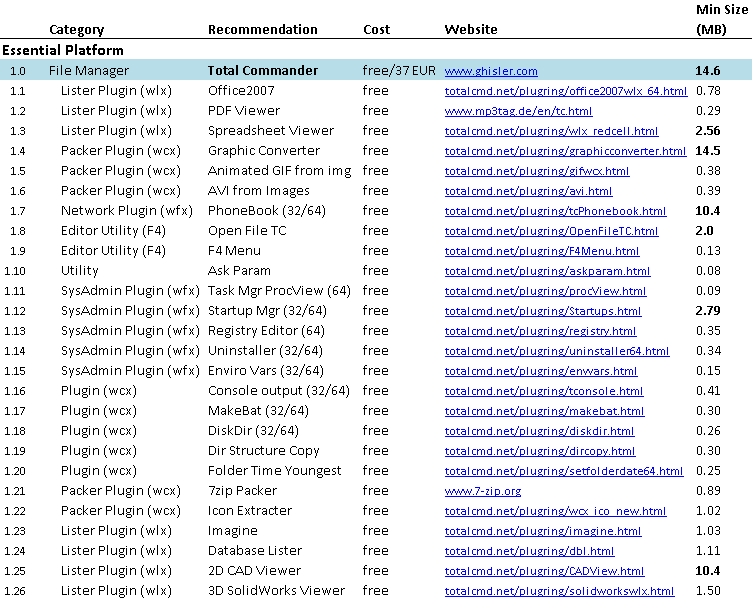Follow the dbl.html link
This screenshot has height=602, width=752.
[x=529, y=551]
